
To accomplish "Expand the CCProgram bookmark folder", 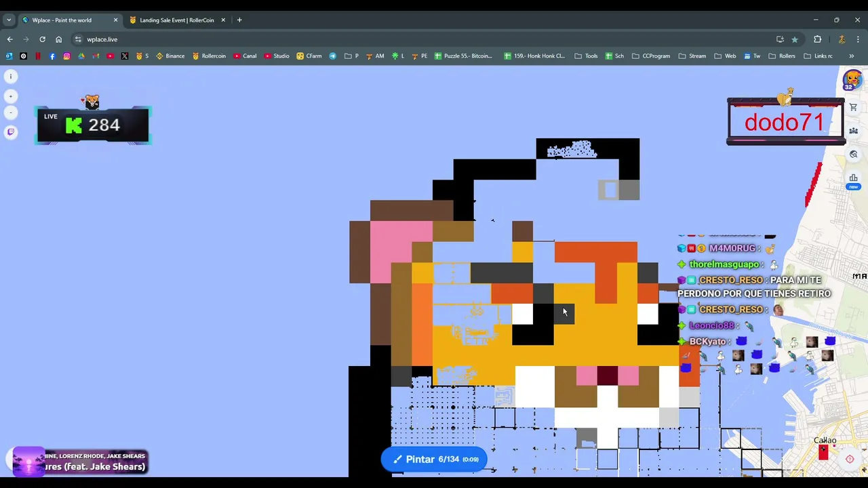I will click(x=651, y=56).
